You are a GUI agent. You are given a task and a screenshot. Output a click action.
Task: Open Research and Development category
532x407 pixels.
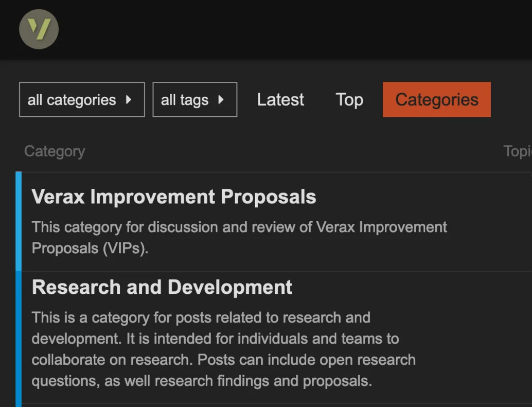(162, 287)
